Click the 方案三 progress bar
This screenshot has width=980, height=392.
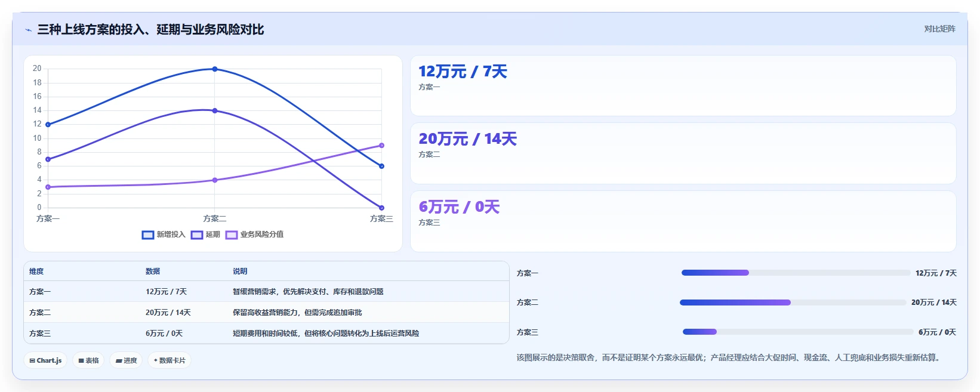tap(798, 332)
